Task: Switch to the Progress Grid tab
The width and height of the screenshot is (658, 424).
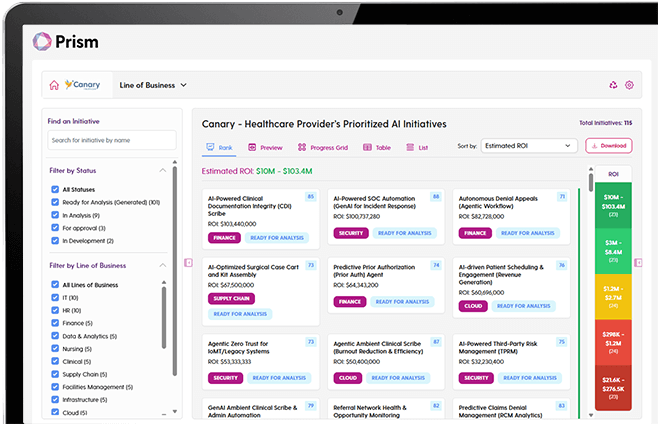Action: click(x=322, y=147)
